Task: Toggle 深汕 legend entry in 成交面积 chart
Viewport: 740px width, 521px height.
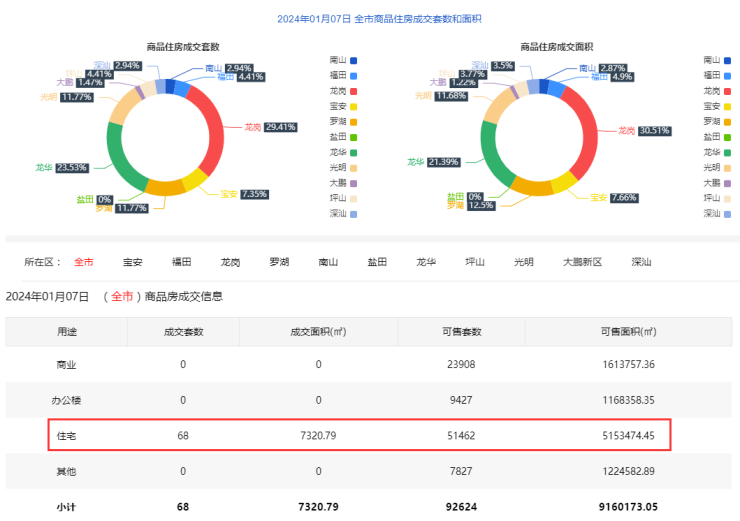Action: coord(719,213)
